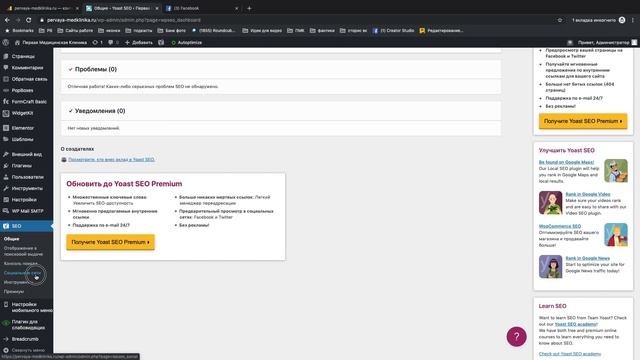Bookmark this page with star icon
The width and height of the screenshot is (640, 360).
(x=560, y=20)
